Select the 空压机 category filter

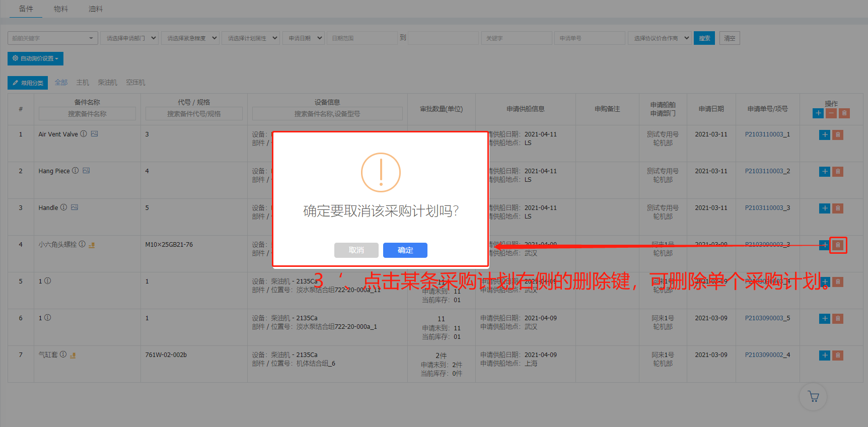(135, 83)
